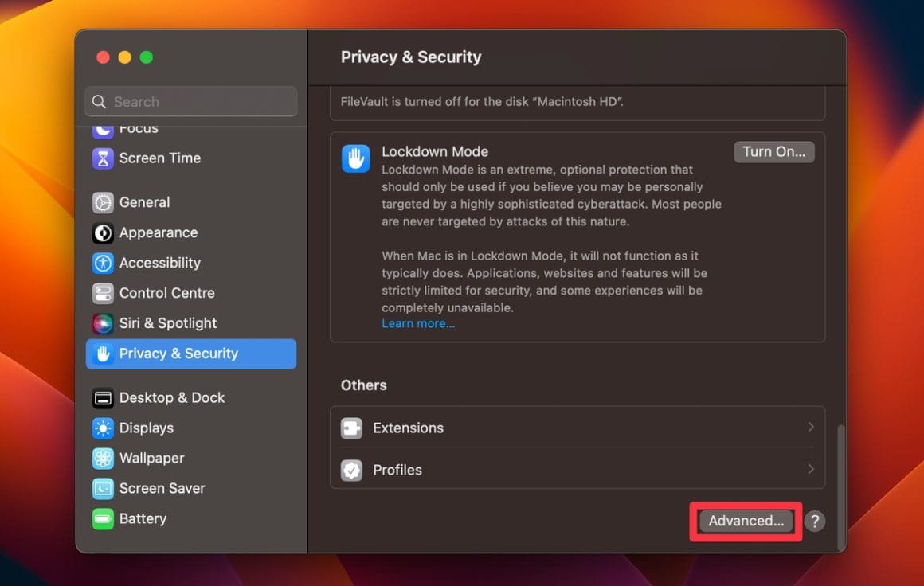Expand the Extensions row chevron
Image resolution: width=924 pixels, height=586 pixels.
[x=811, y=428]
